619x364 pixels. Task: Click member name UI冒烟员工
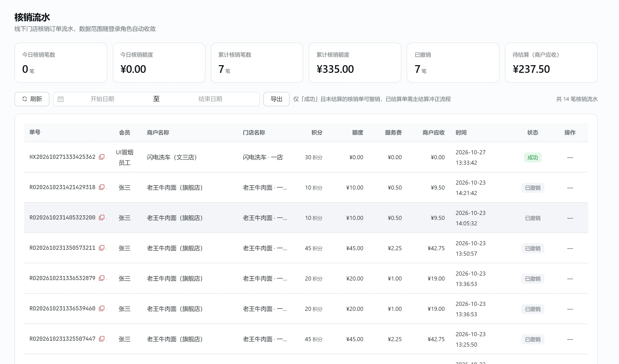(124, 157)
